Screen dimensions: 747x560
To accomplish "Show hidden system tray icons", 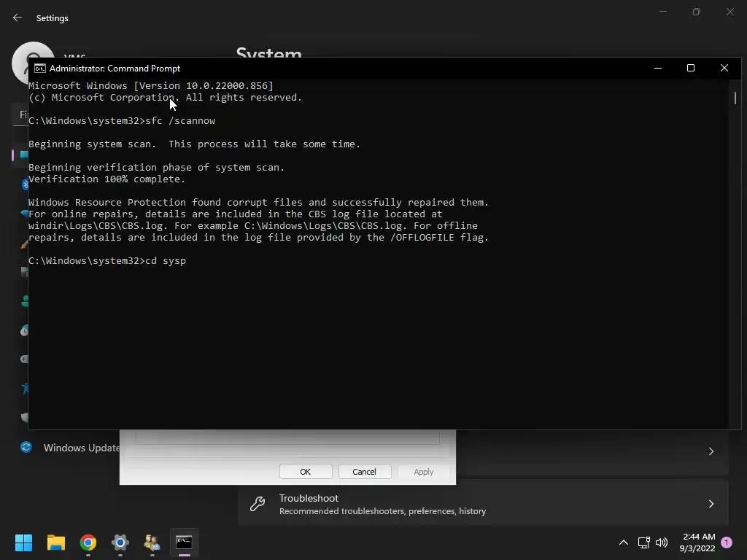I will [623, 542].
